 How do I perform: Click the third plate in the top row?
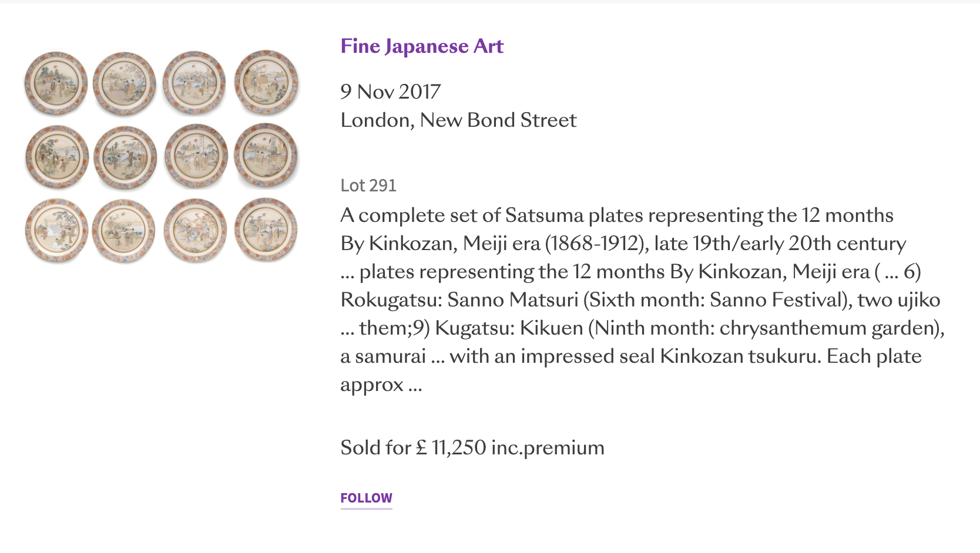(194, 82)
